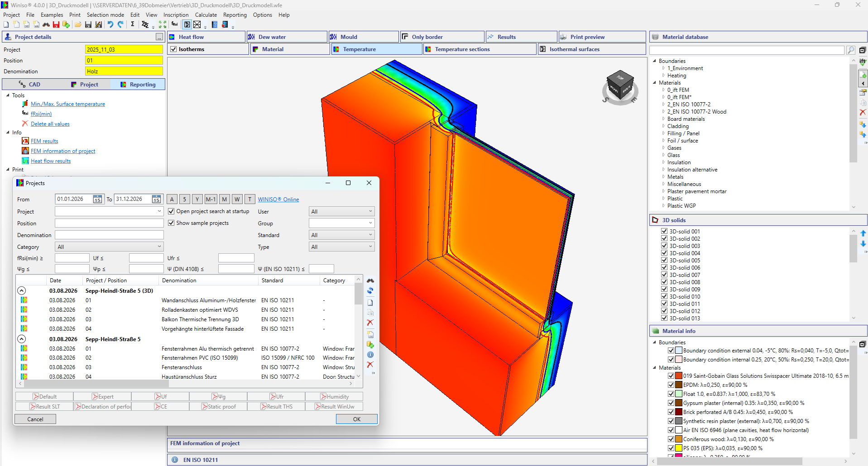
Task: Open the WINISO® Online link
Action: pyautogui.click(x=278, y=200)
